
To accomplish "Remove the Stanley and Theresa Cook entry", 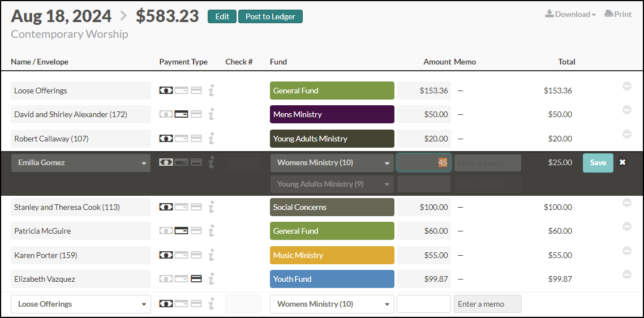I will point(627,203).
